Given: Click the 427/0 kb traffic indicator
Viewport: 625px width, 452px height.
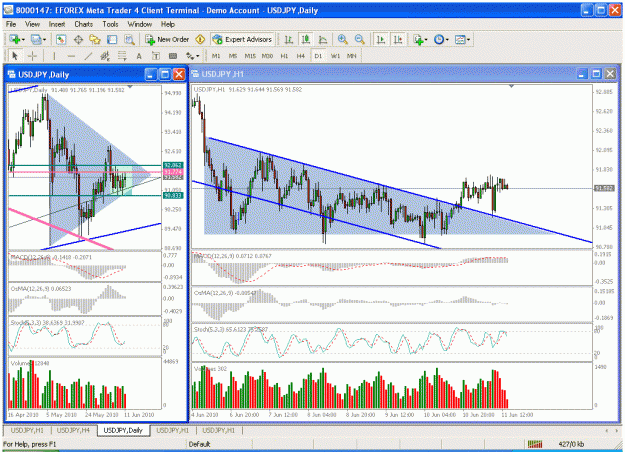Looking at the screenshot, I should (572, 444).
